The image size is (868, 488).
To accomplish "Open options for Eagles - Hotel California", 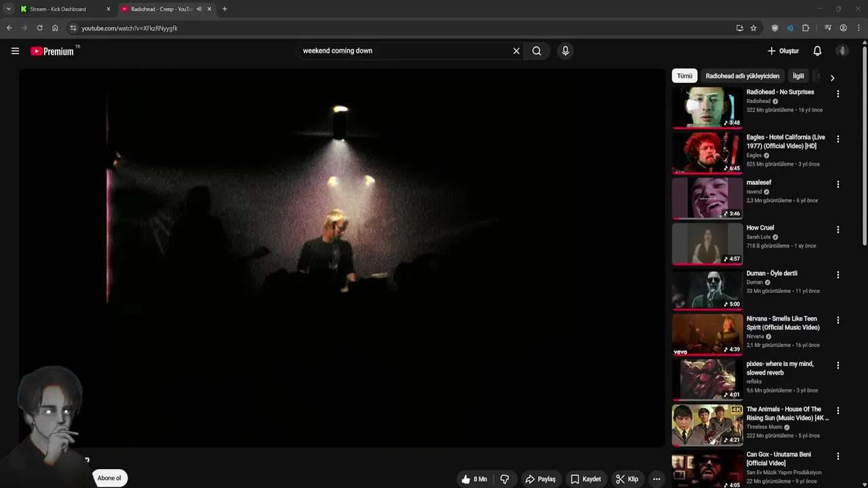I will coord(838,139).
